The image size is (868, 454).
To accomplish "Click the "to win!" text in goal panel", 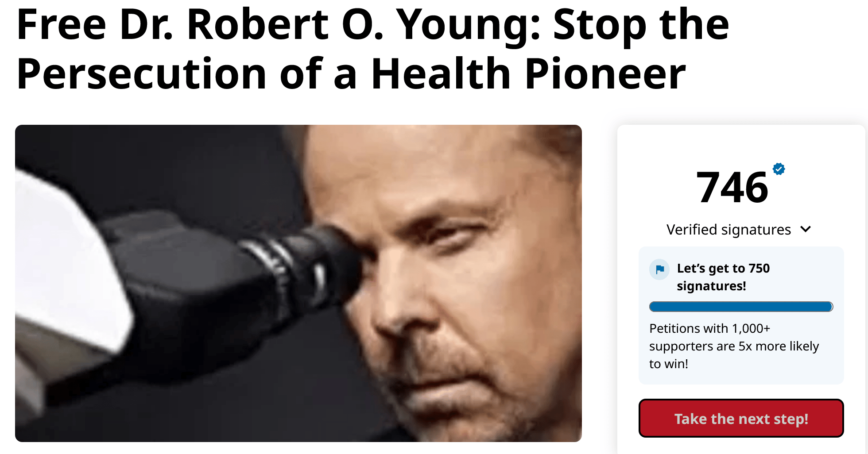I will tap(668, 364).
